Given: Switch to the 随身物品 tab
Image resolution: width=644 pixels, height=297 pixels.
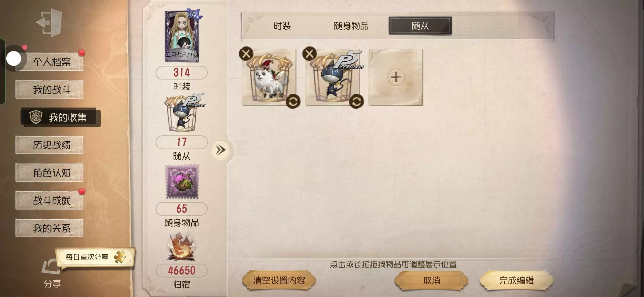Looking at the screenshot, I should pyautogui.click(x=351, y=26).
